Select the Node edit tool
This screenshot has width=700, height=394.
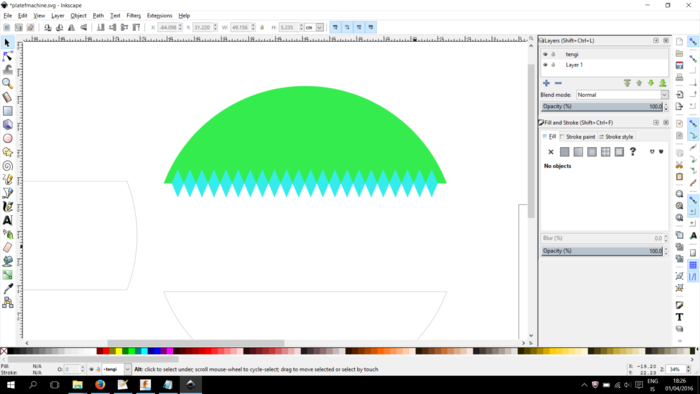[7, 56]
